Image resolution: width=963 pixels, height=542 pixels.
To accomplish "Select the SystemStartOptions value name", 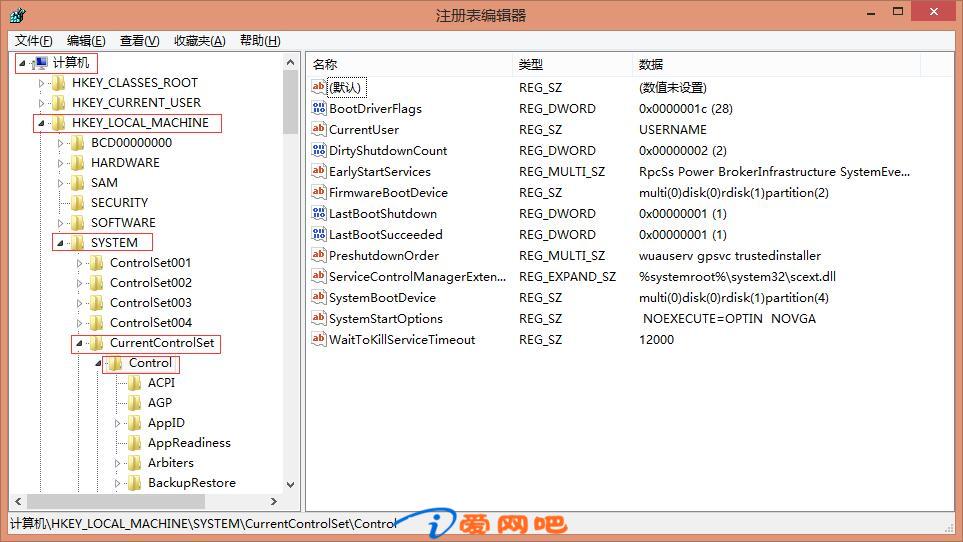I will click(386, 319).
